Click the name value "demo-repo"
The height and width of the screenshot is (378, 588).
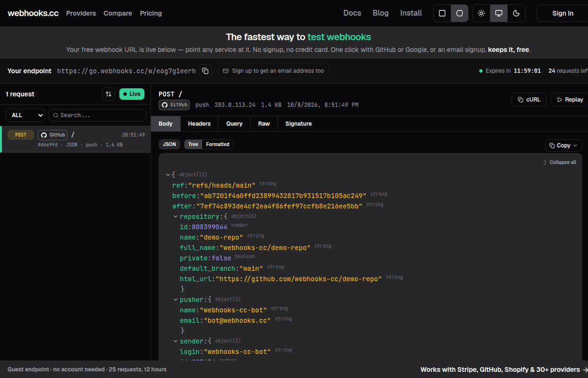(x=222, y=237)
